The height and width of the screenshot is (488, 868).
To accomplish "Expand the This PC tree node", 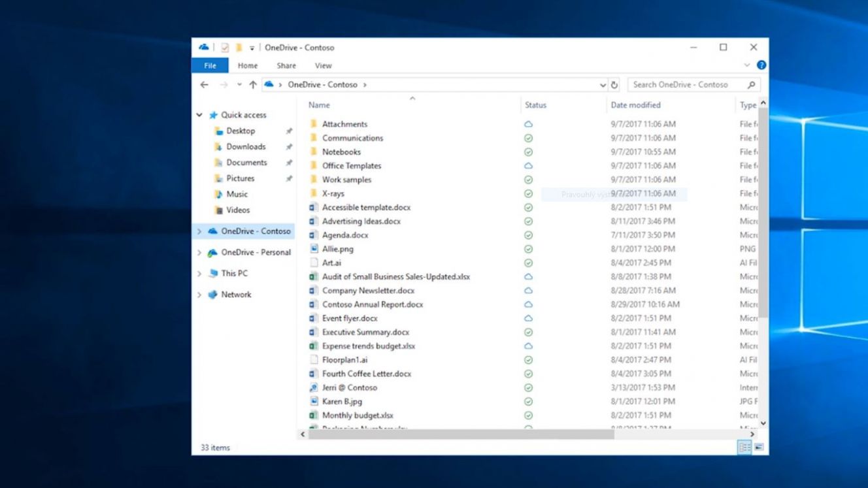I will point(199,274).
